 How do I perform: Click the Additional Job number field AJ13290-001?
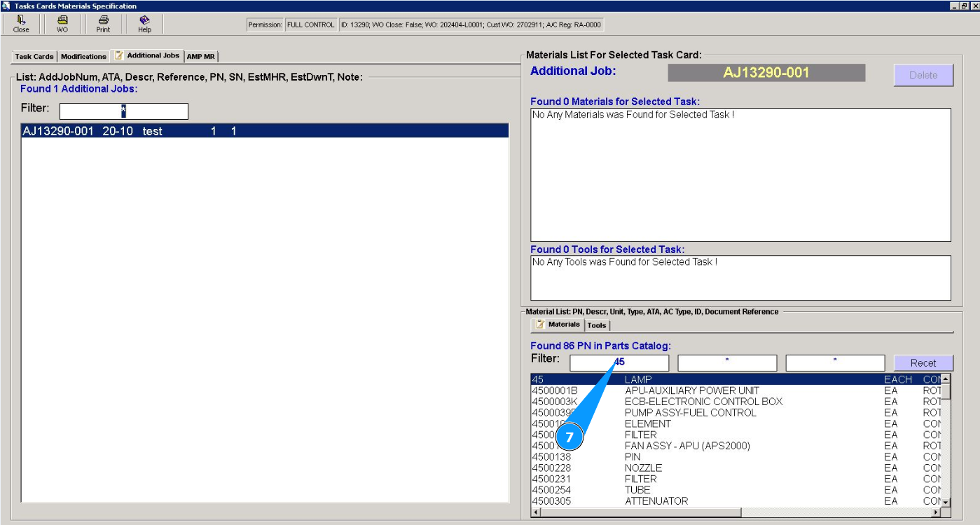766,73
